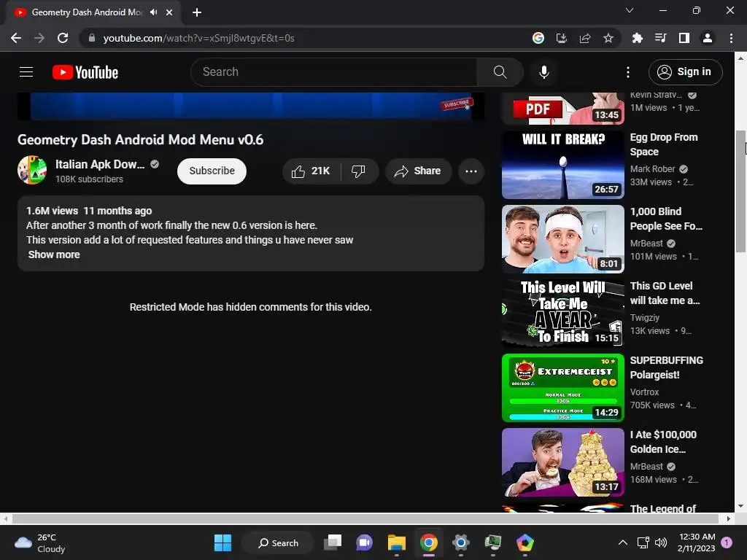Screen dimensions: 747x560
Task: Click 'Twigziy' channel name text
Action: coord(645,318)
